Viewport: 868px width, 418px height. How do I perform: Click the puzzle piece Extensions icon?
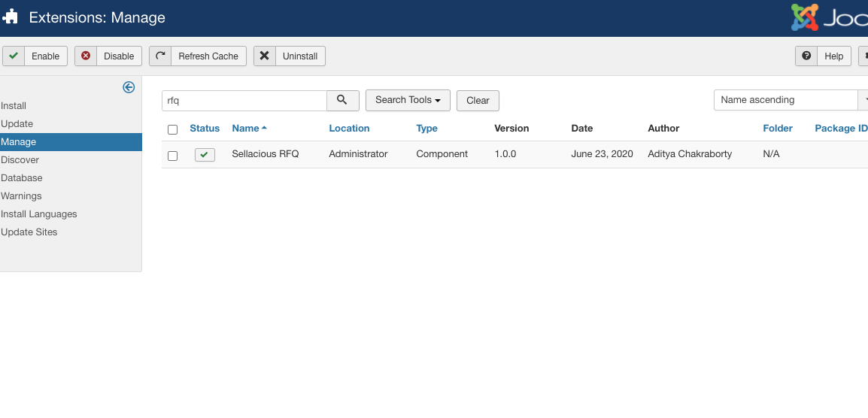pyautogui.click(x=10, y=17)
